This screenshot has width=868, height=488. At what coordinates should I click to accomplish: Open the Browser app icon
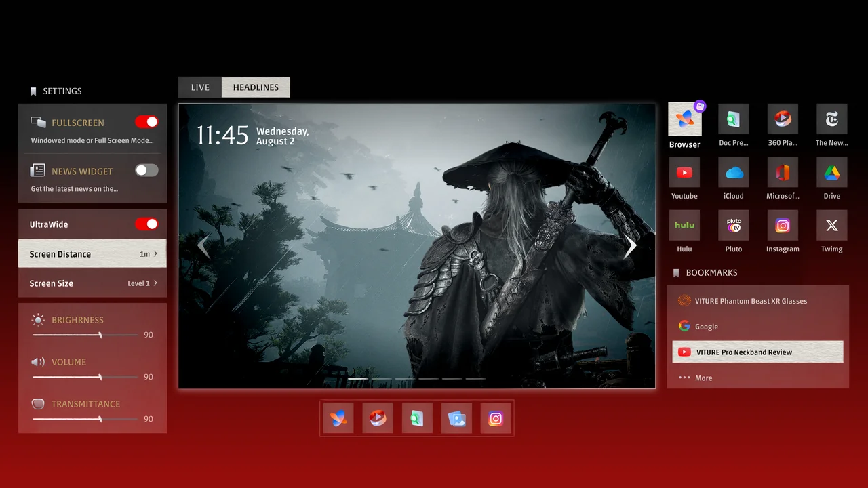coord(685,119)
